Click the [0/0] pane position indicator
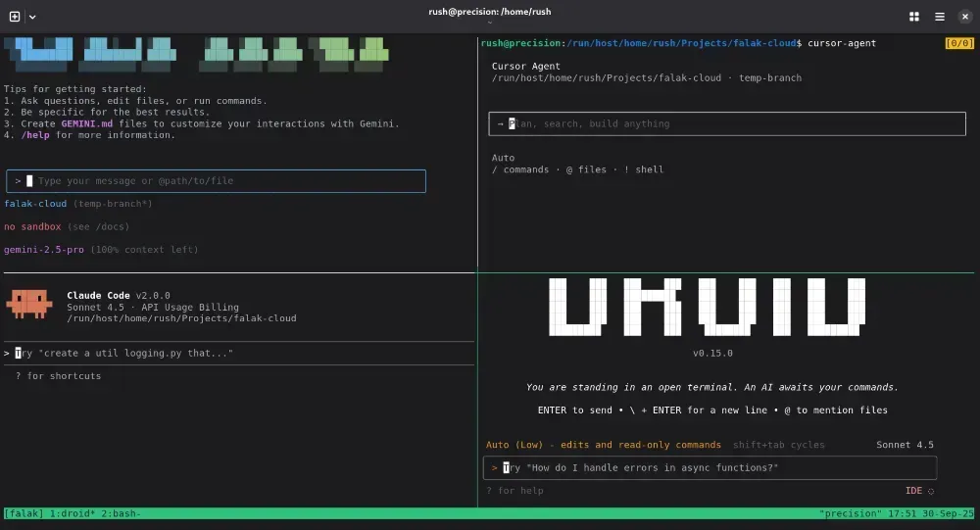Image resolution: width=980 pixels, height=530 pixels. point(959,43)
